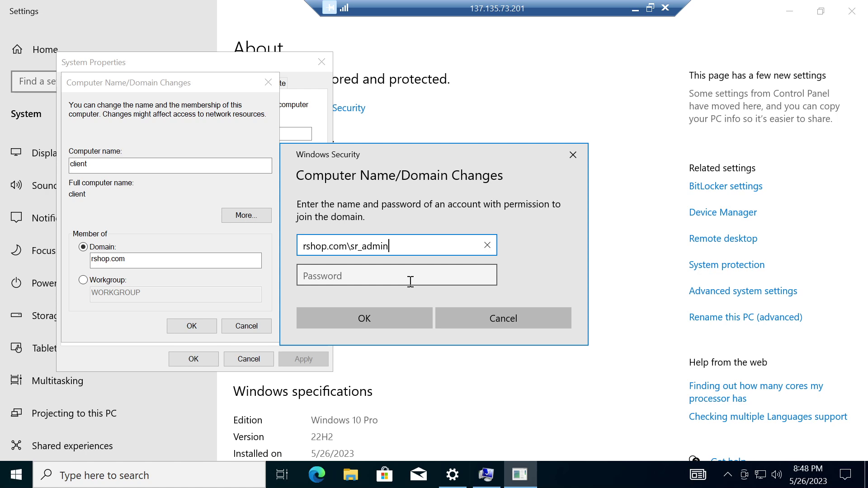Select the Workgroup radio button
Screen dimensions: 868x488
[83, 280]
